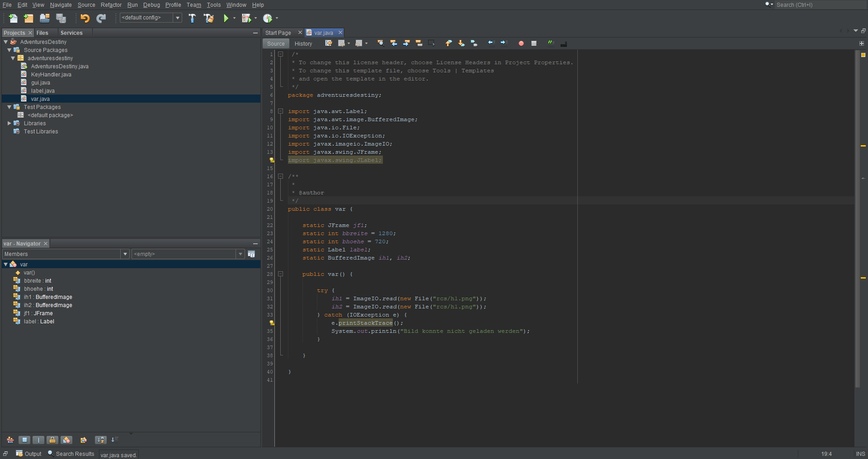
Task: Toggle the bookmark on line 14
Action: coord(271,160)
